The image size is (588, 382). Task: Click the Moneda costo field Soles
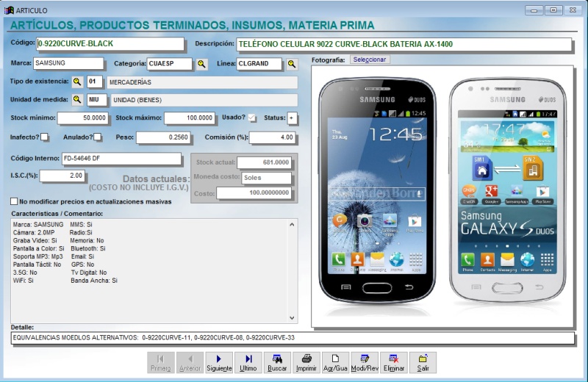(266, 178)
